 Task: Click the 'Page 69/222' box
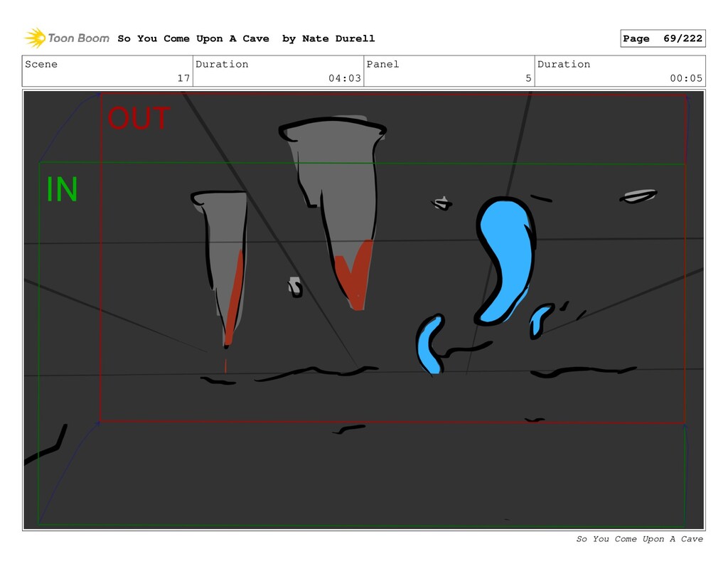[663, 38]
